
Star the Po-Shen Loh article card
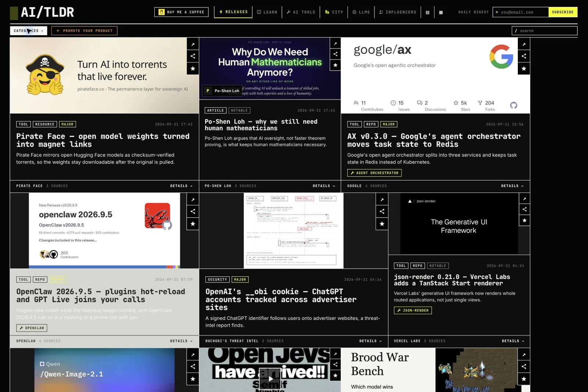tap(335, 65)
